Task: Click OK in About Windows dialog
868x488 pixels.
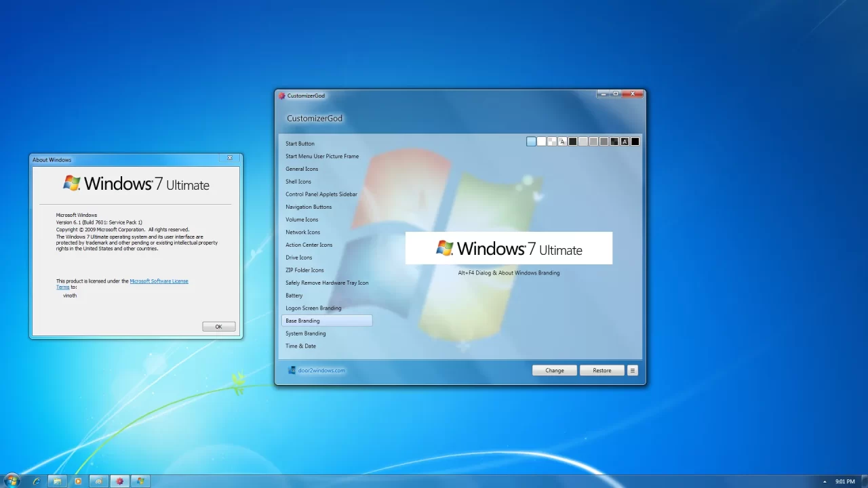Action: [x=218, y=327]
